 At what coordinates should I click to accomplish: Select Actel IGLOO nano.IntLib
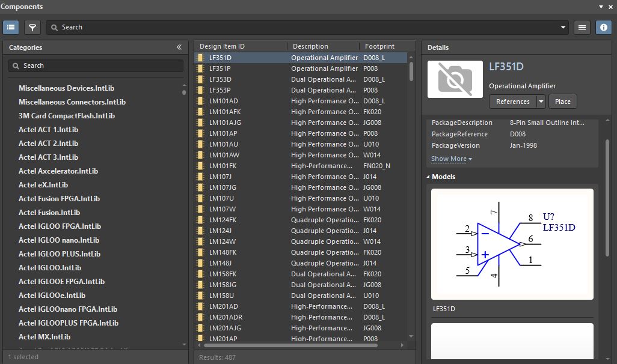click(x=58, y=240)
